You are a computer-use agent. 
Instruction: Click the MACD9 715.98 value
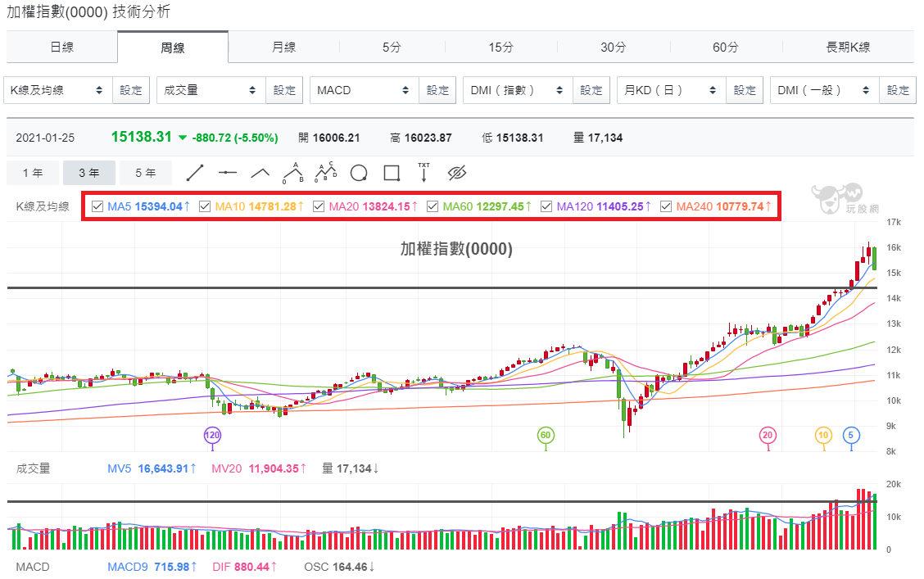point(152,567)
